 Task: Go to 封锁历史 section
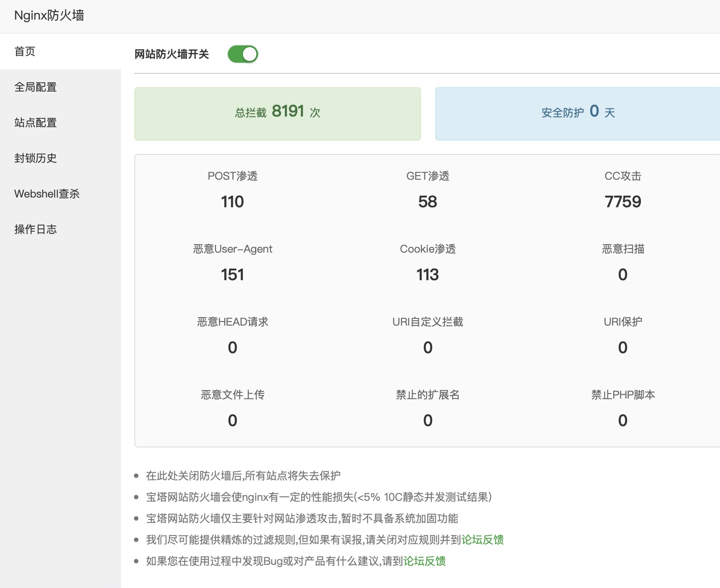36,158
